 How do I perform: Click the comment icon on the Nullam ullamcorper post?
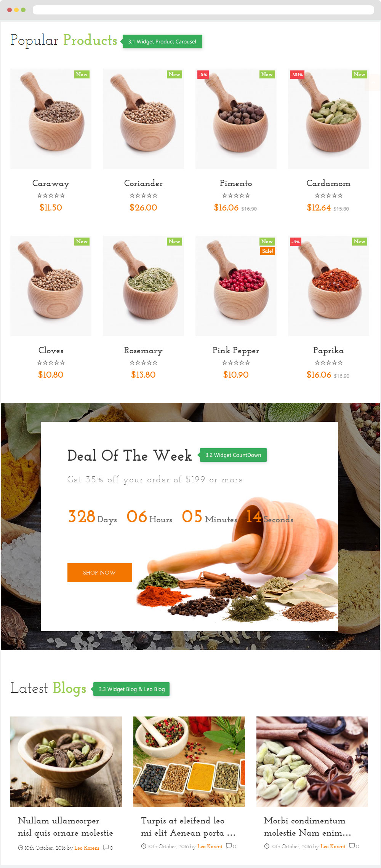106,847
